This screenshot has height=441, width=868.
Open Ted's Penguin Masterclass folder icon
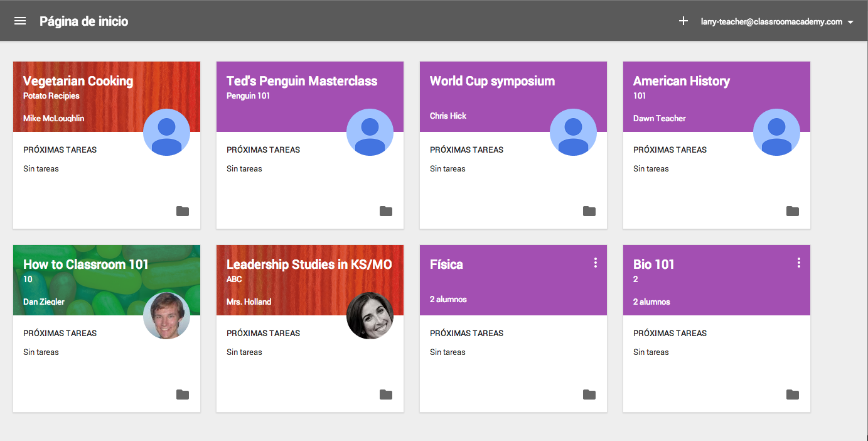[386, 211]
